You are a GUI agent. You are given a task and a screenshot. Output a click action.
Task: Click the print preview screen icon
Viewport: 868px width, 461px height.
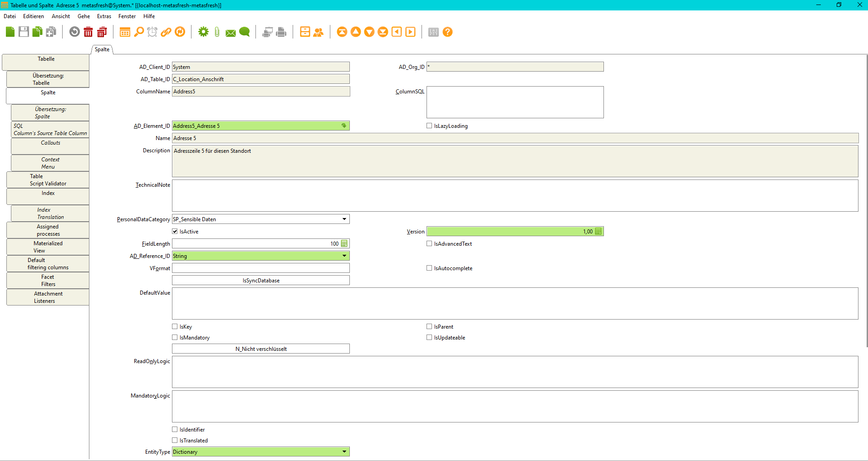point(268,32)
